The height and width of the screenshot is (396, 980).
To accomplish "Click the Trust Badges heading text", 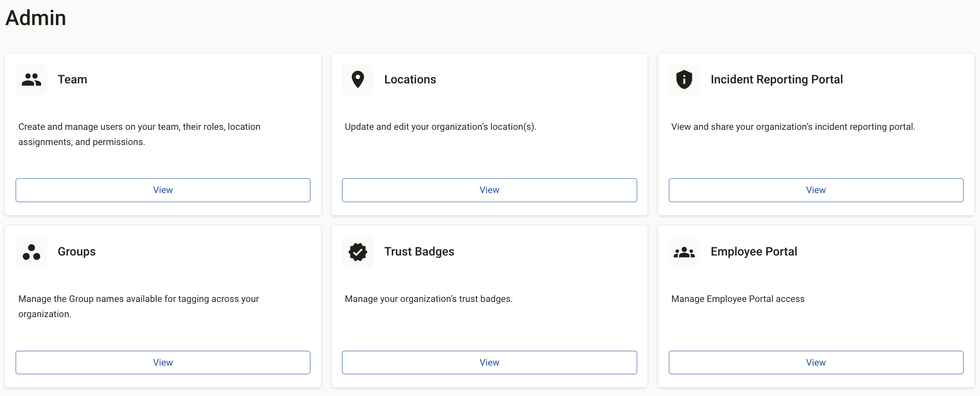I will click(419, 252).
